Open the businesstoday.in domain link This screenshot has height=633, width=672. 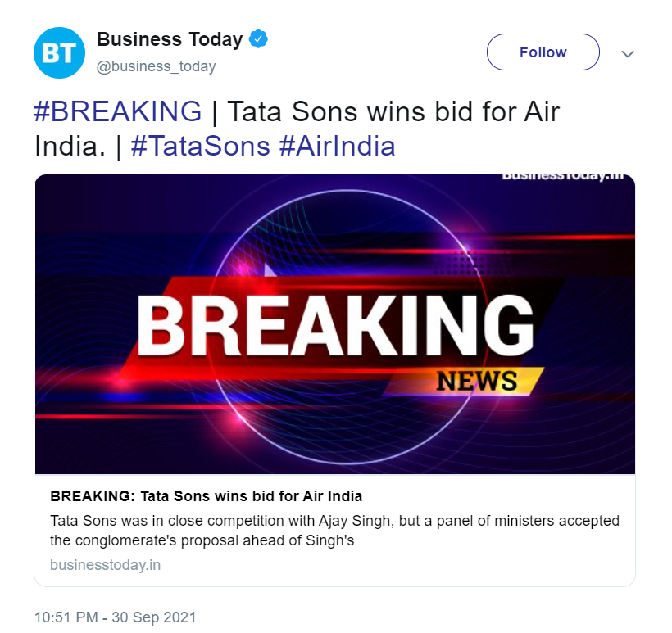(x=105, y=565)
